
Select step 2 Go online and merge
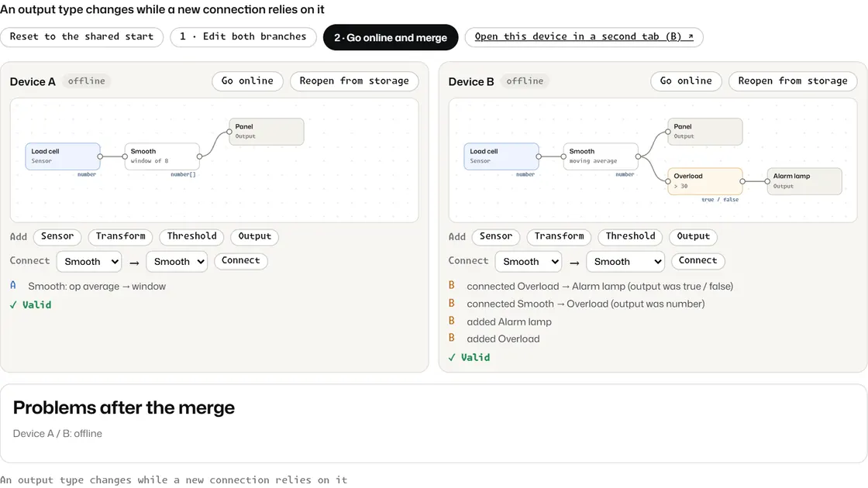[x=391, y=37]
